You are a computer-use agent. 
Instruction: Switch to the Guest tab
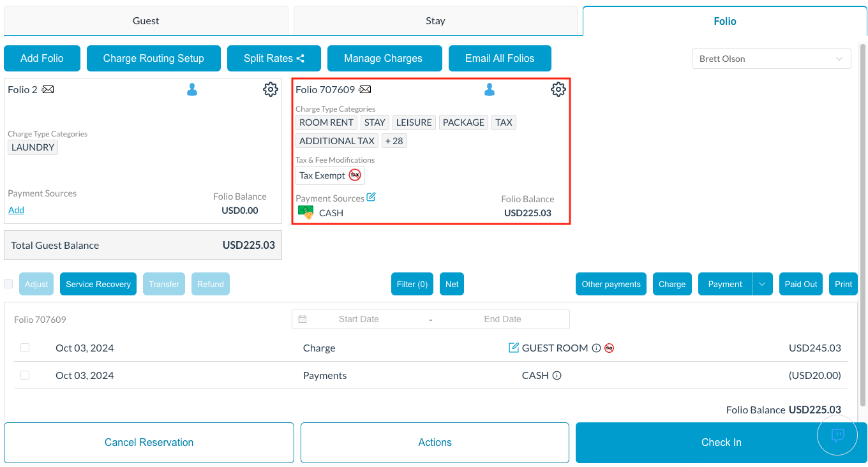tap(146, 21)
